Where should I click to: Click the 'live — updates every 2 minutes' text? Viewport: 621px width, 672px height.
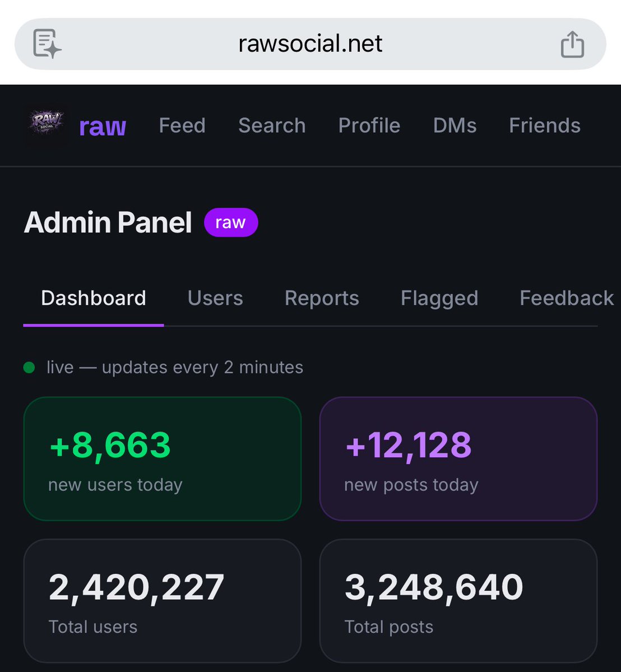pyautogui.click(x=175, y=368)
